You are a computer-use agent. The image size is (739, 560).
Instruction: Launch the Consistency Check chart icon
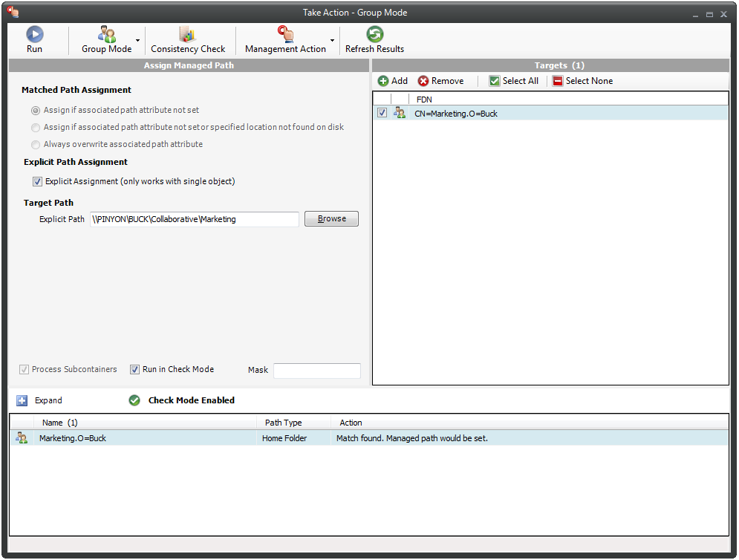[x=187, y=34]
